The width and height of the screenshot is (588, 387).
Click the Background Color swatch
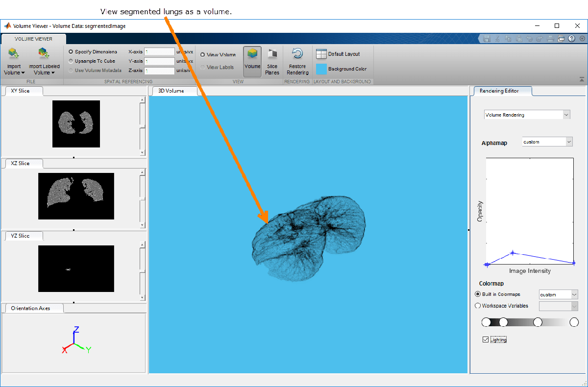pos(321,69)
